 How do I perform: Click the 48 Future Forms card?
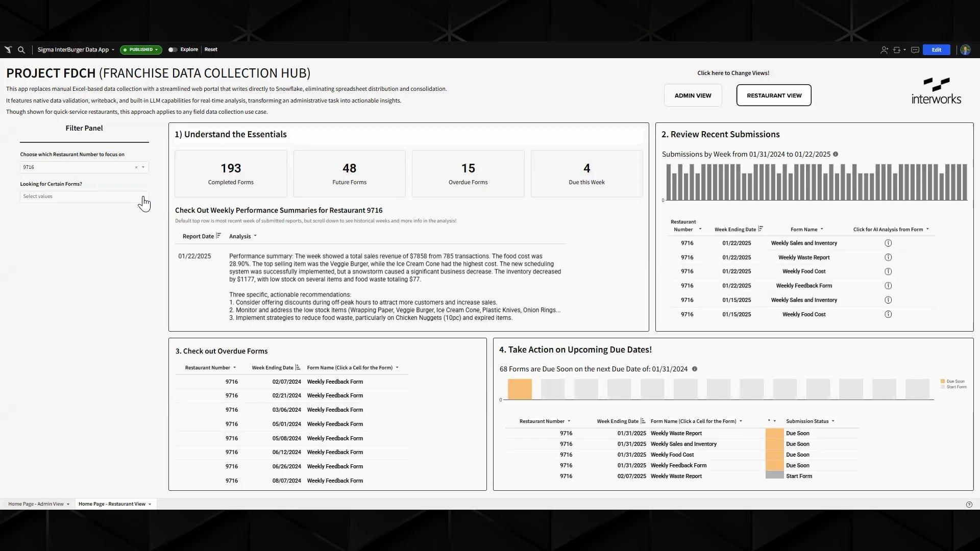(x=349, y=173)
